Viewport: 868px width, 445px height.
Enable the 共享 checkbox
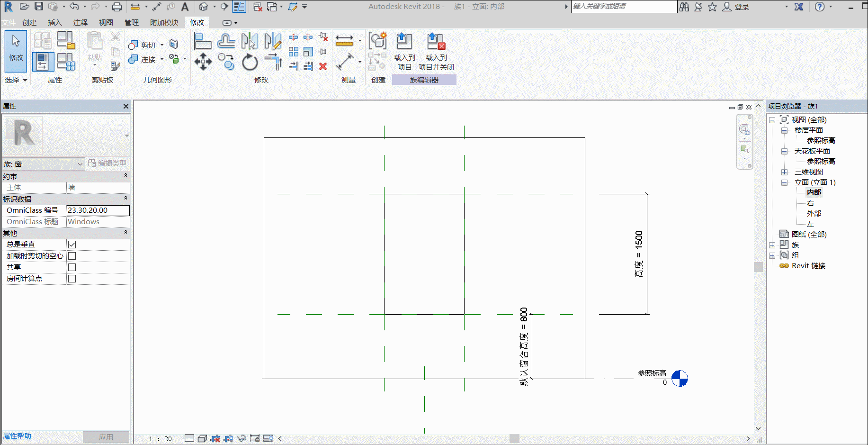(x=72, y=267)
